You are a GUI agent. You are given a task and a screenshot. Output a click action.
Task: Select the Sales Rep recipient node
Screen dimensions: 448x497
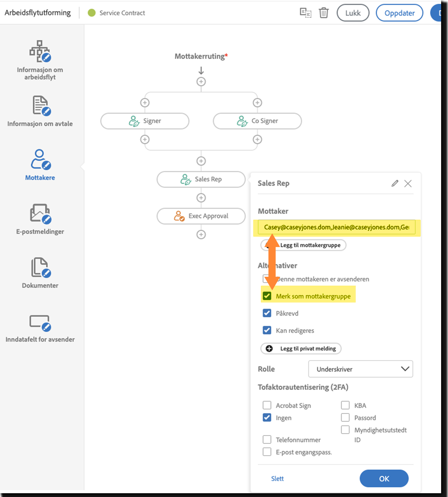click(201, 179)
